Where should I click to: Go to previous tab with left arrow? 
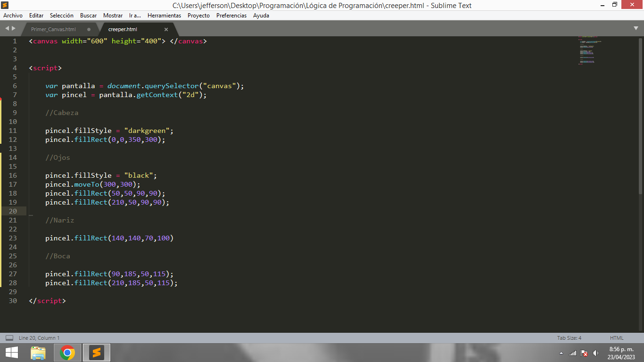(x=7, y=28)
